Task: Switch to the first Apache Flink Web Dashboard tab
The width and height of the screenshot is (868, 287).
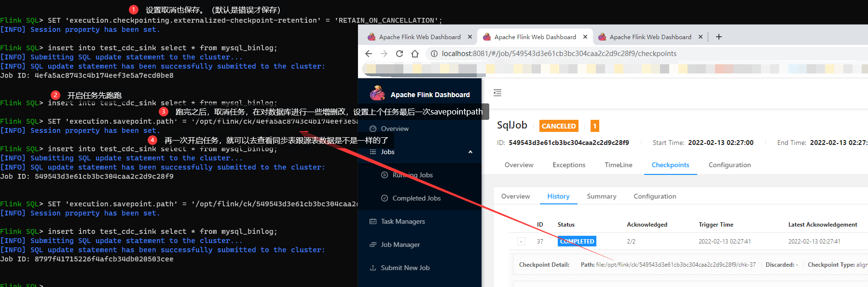Action: click(420, 37)
